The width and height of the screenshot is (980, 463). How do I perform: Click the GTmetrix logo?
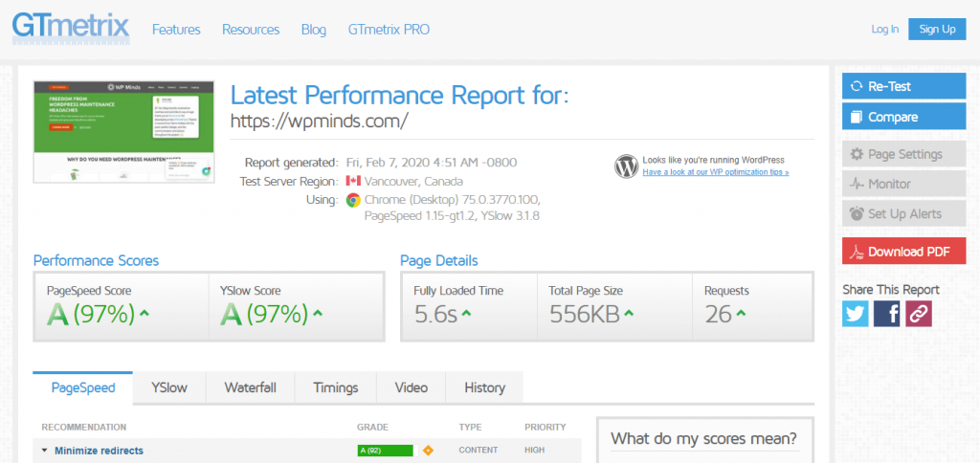[x=71, y=28]
